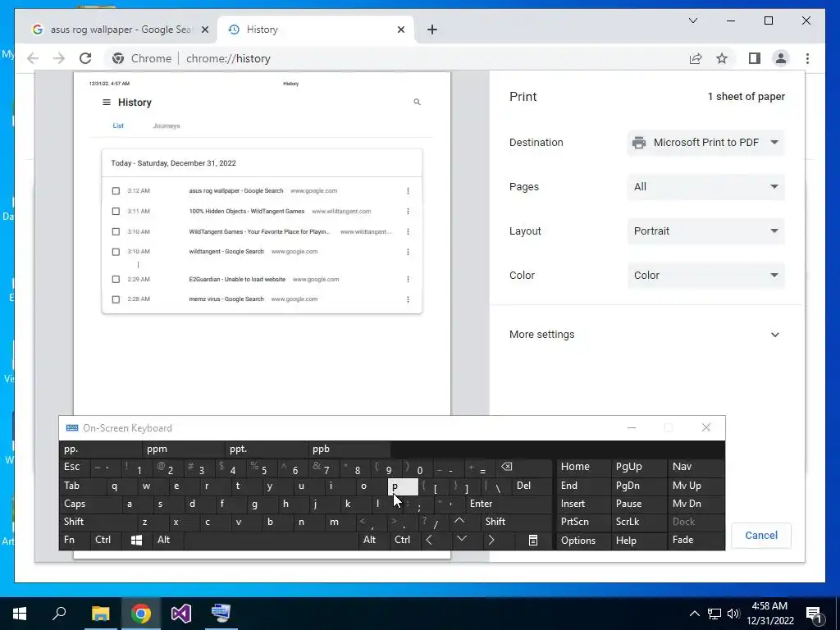The width and height of the screenshot is (840, 630).
Task: Click Cancel in the print dialog
Action: [x=760, y=535]
